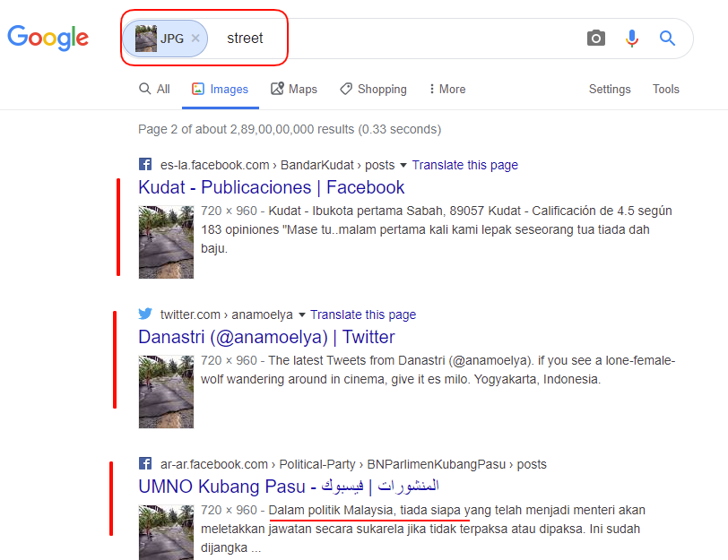Image resolution: width=728 pixels, height=560 pixels.
Task: Open 'Danastri (@anamoelya) | Twitter' result
Action: [266, 337]
